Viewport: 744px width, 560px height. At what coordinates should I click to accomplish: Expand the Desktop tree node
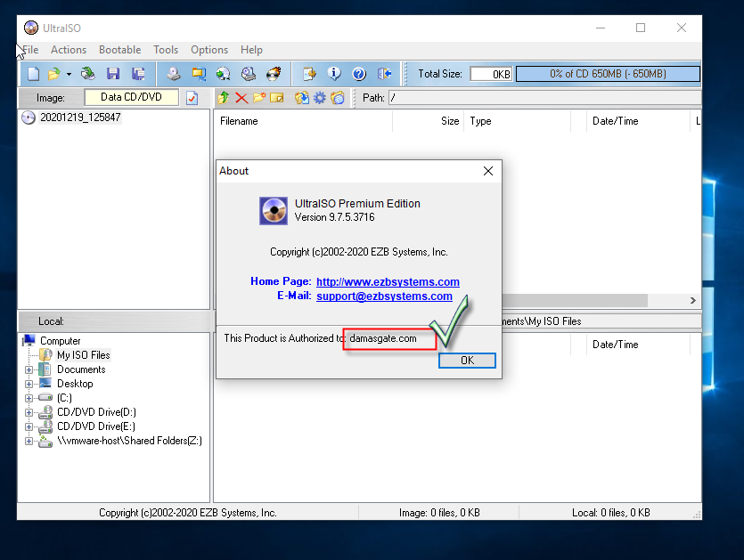[29, 384]
